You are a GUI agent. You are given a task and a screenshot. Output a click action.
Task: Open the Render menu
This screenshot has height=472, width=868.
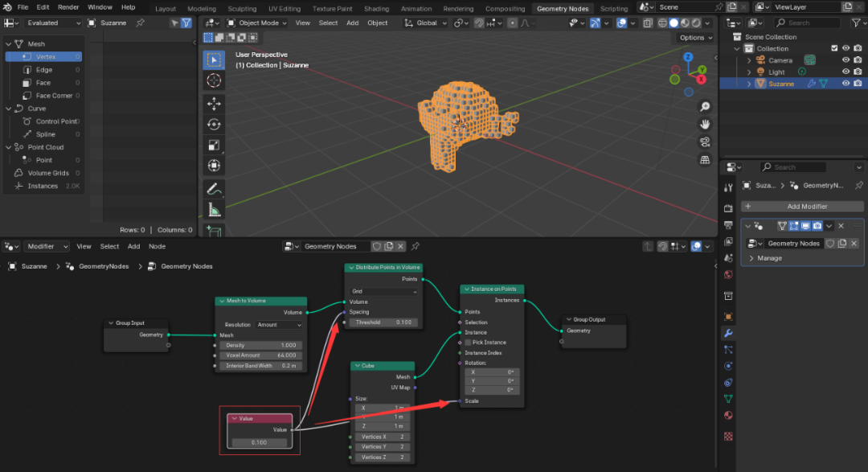tap(68, 7)
